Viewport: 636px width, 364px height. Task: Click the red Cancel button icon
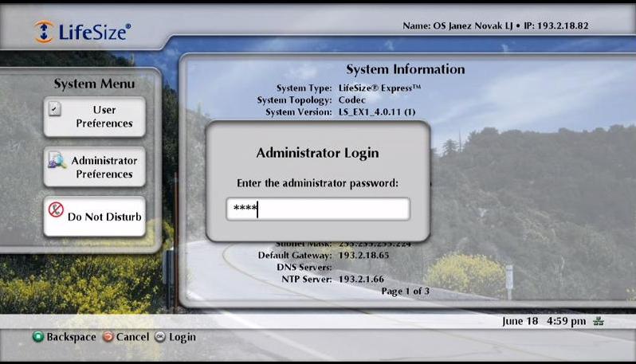[x=108, y=336]
